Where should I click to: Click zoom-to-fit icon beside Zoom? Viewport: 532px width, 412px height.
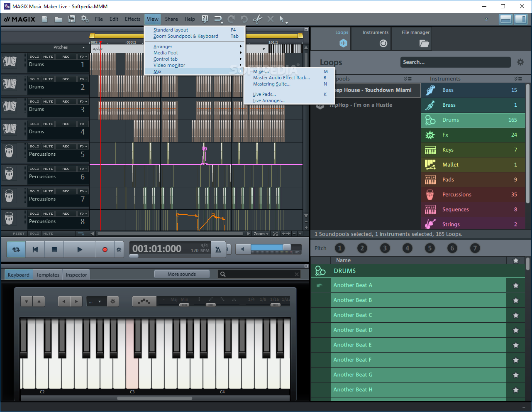click(275, 234)
